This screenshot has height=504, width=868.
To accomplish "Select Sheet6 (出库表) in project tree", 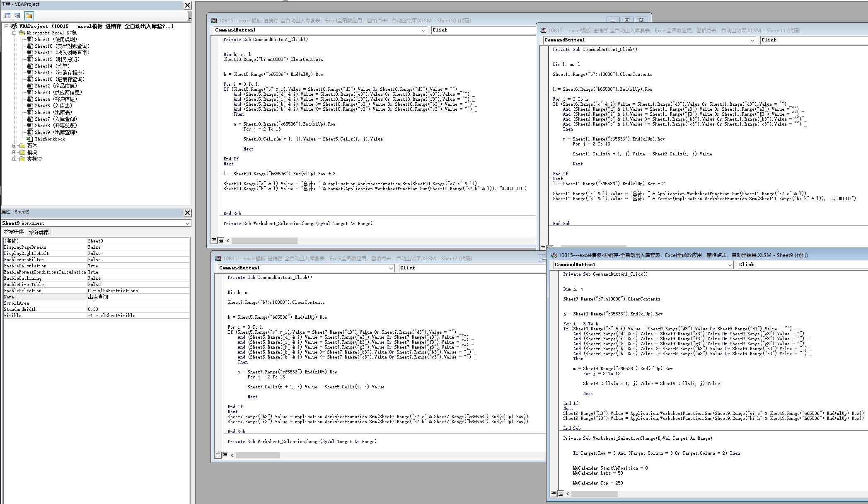I will 53,112.
